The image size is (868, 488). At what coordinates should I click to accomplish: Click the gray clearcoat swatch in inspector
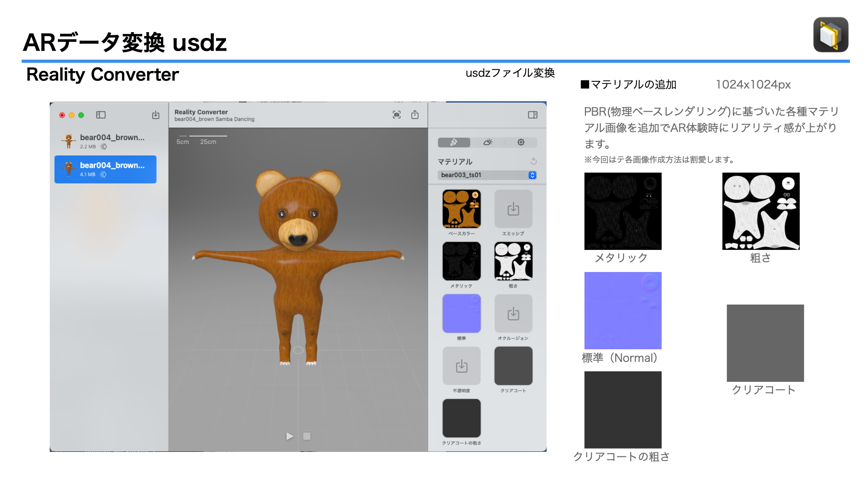(513, 366)
